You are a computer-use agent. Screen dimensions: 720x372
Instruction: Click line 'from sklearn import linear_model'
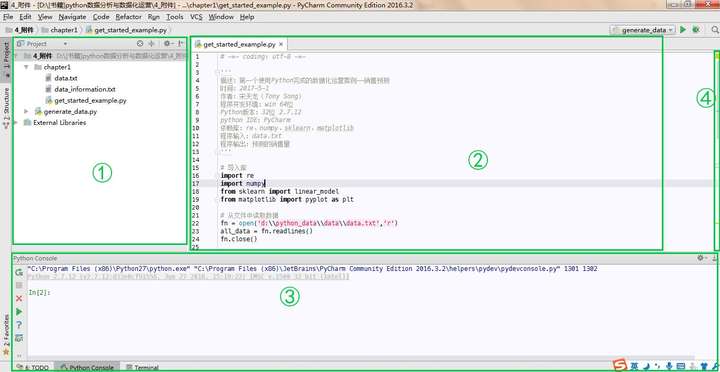[280, 191]
